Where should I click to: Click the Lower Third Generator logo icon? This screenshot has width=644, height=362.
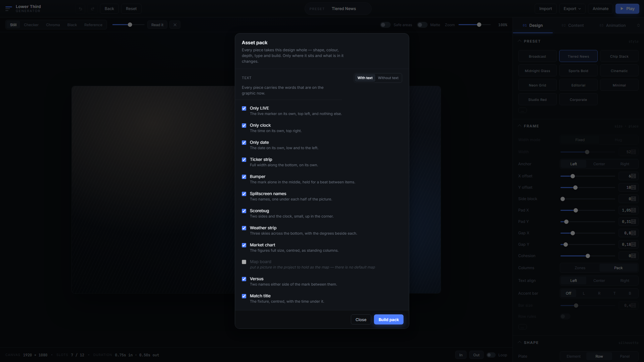coord(9,9)
